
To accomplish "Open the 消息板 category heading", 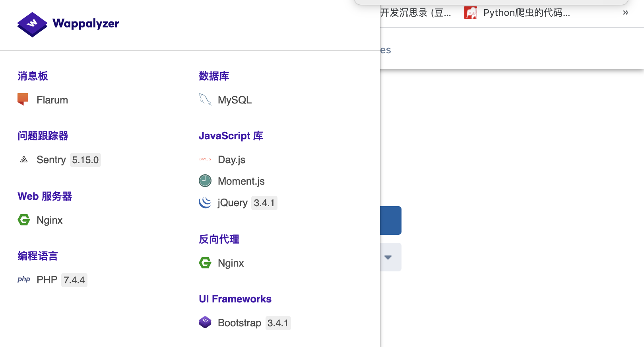I will tap(33, 76).
